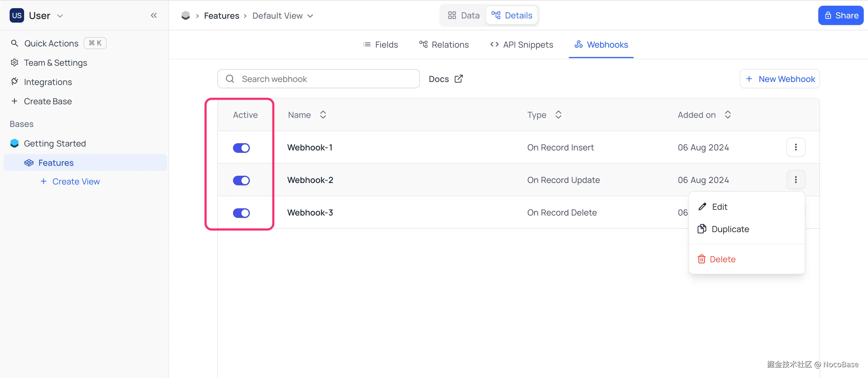Click the US user avatar badge
Image resolution: width=868 pixels, height=378 pixels.
point(17,15)
